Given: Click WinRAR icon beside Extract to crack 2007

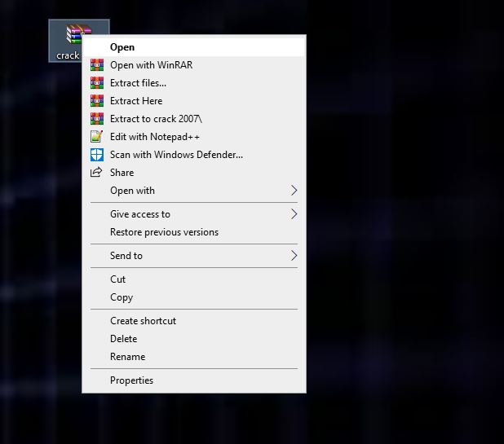Looking at the screenshot, I should click(x=97, y=119).
